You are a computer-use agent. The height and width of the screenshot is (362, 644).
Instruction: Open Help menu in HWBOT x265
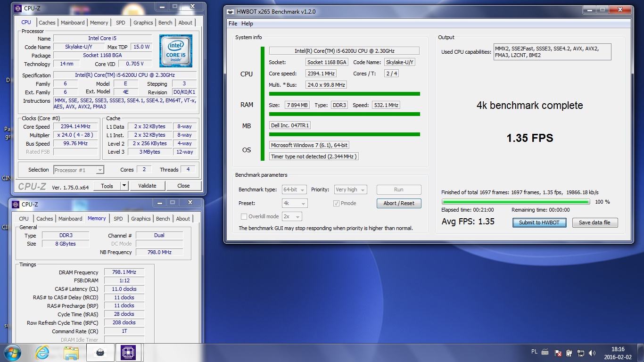[247, 24]
